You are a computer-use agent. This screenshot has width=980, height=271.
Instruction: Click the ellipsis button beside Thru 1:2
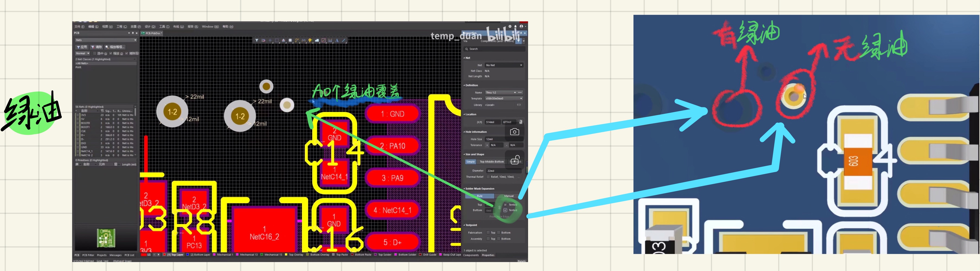coord(520,92)
